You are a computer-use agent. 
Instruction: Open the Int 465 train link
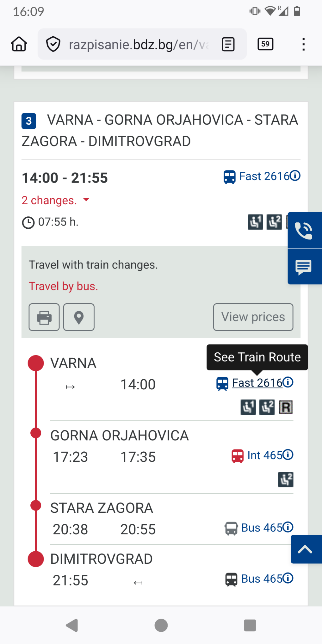[x=264, y=455]
